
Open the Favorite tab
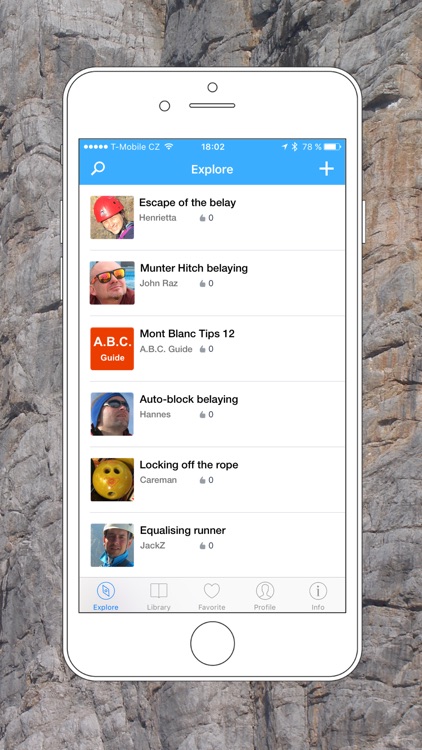click(211, 596)
